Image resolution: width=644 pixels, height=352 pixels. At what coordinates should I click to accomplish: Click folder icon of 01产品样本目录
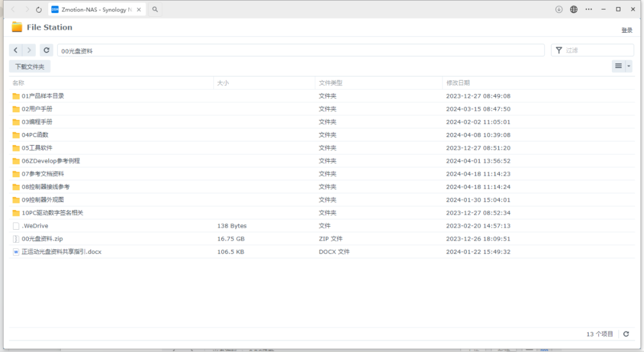(16, 96)
